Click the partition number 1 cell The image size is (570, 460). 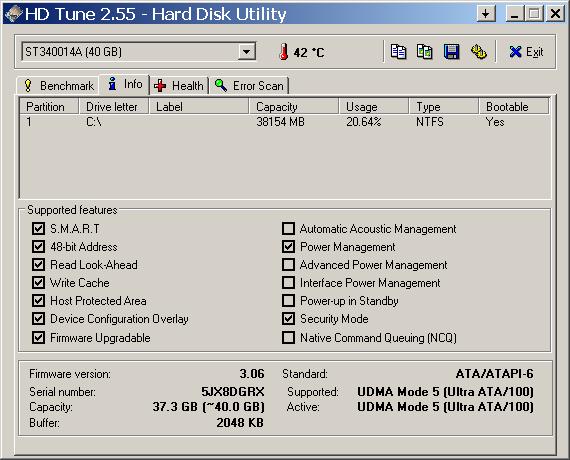tap(29, 122)
